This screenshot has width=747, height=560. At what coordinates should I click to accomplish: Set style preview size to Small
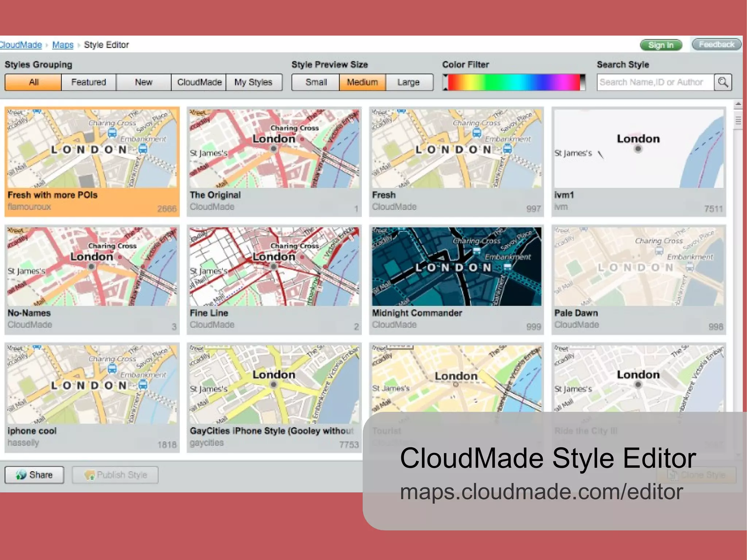click(316, 82)
